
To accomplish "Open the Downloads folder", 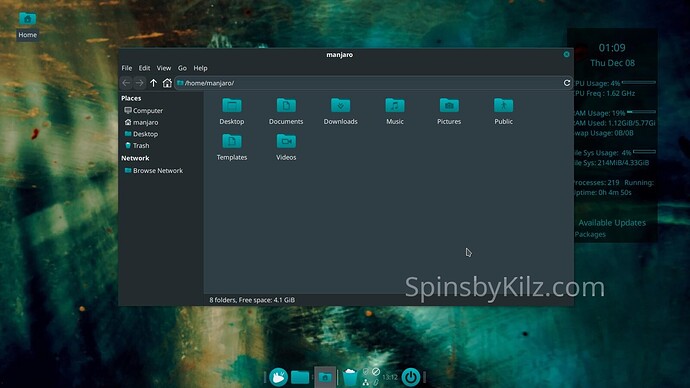I will [x=340, y=111].
